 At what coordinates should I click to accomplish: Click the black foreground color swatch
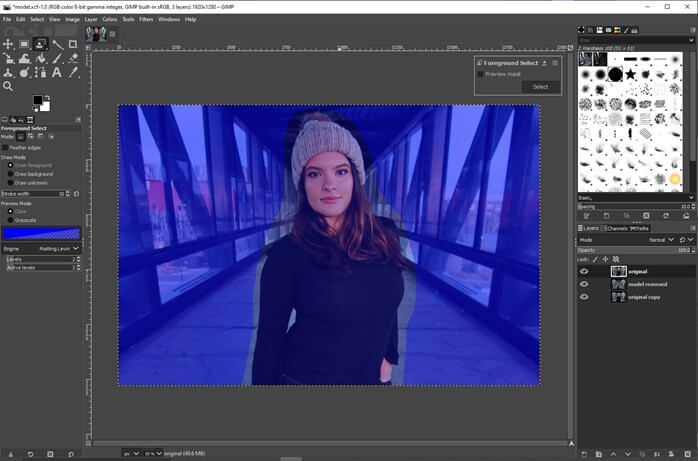[x=38, y=100]
